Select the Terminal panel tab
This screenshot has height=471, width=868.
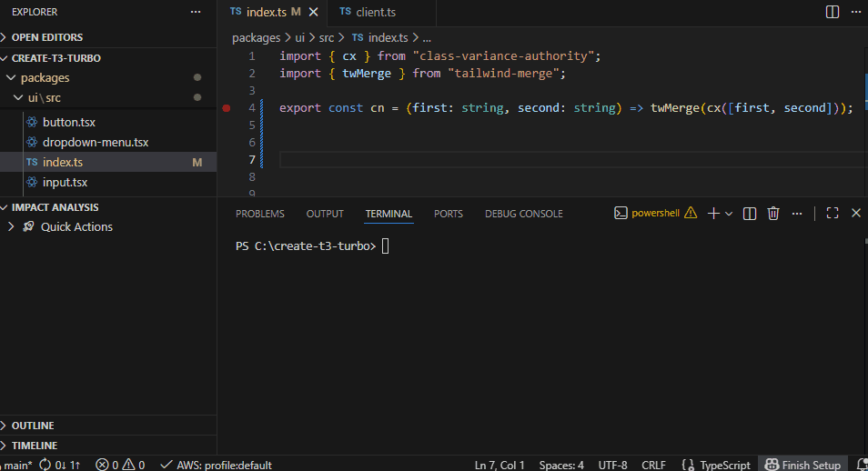(389, 214)
